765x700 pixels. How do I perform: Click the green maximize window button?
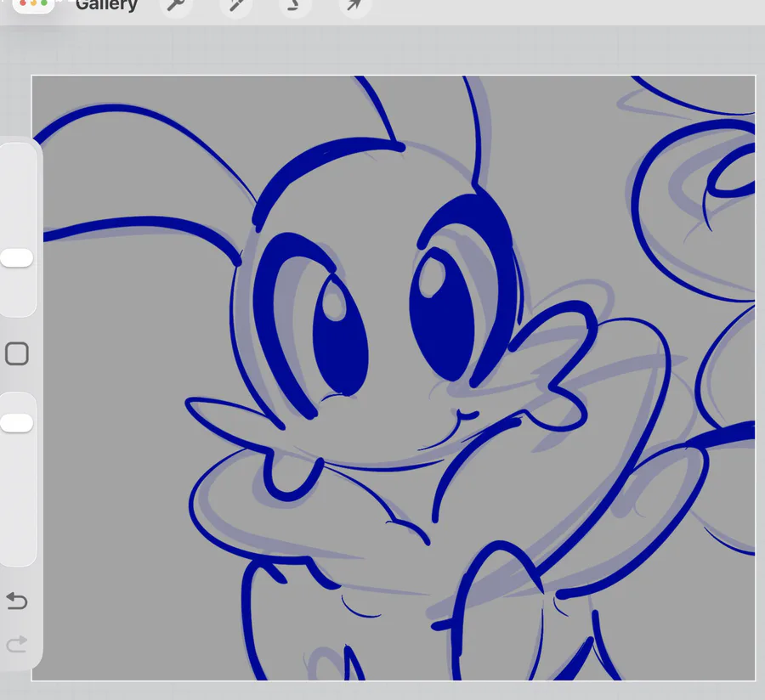[45, 3]
